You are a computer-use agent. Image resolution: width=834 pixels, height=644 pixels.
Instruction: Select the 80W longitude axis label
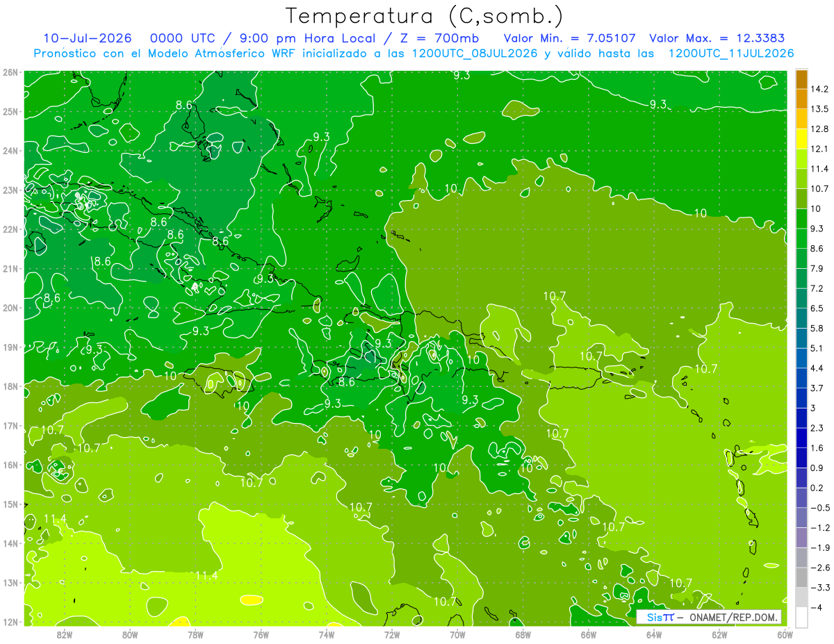pyautogui.click(x=130, y=634)
